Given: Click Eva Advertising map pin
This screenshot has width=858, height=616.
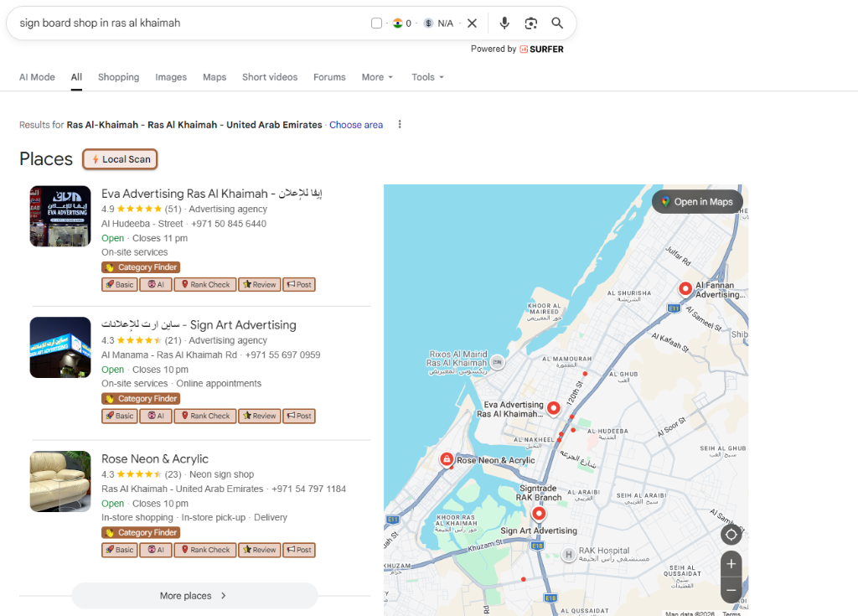Looking at the screenshot, I should pos(554,408).
